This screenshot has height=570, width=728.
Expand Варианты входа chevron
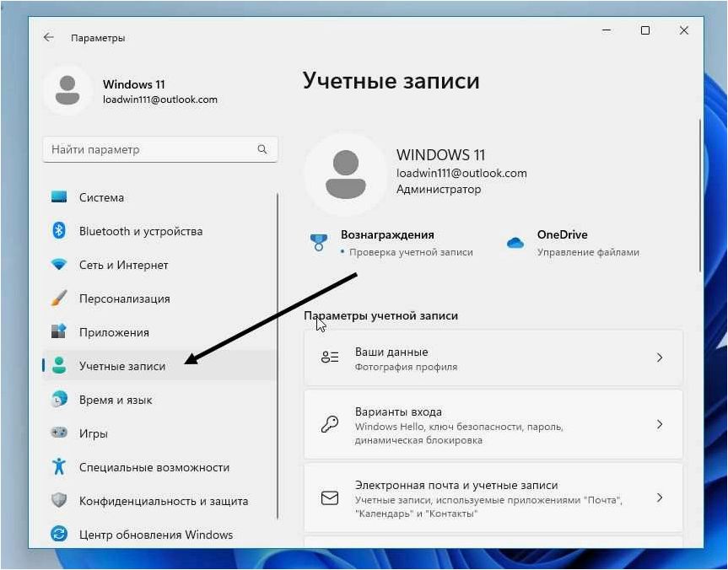(x=660, y=424)
